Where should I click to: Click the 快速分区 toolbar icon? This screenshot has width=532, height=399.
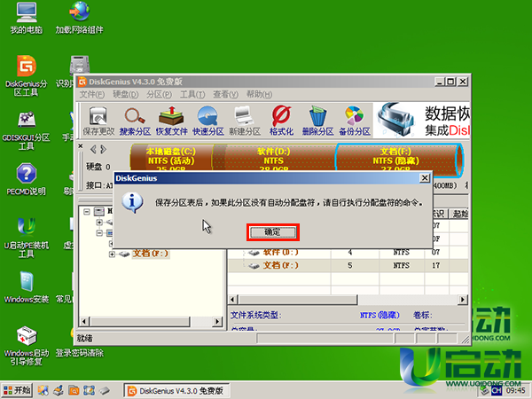tap(208, 121)
